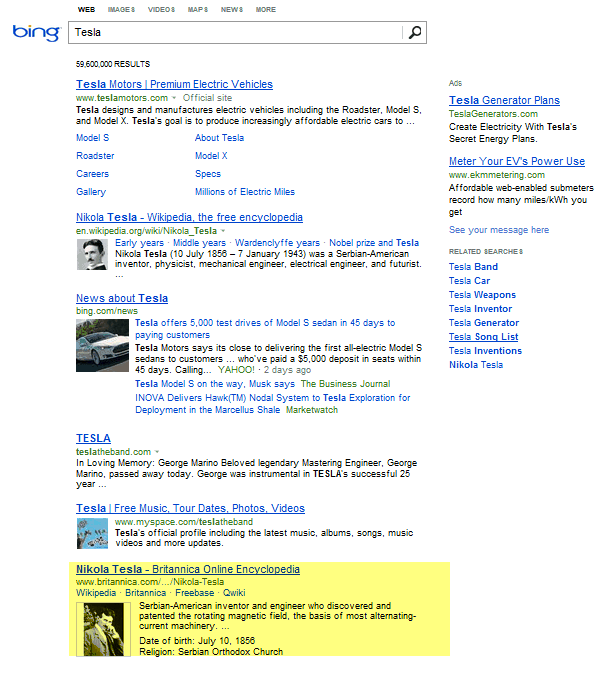The height and width of the screenshot is (694, 604).
Task: Click www.myspace.com/teslatheband URL text
Action: (184, 522)
